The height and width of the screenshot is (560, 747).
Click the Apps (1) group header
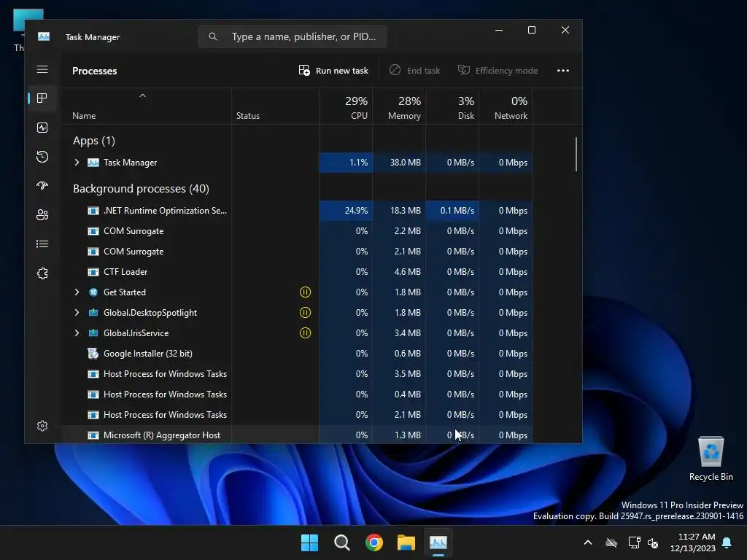point(94,141)
